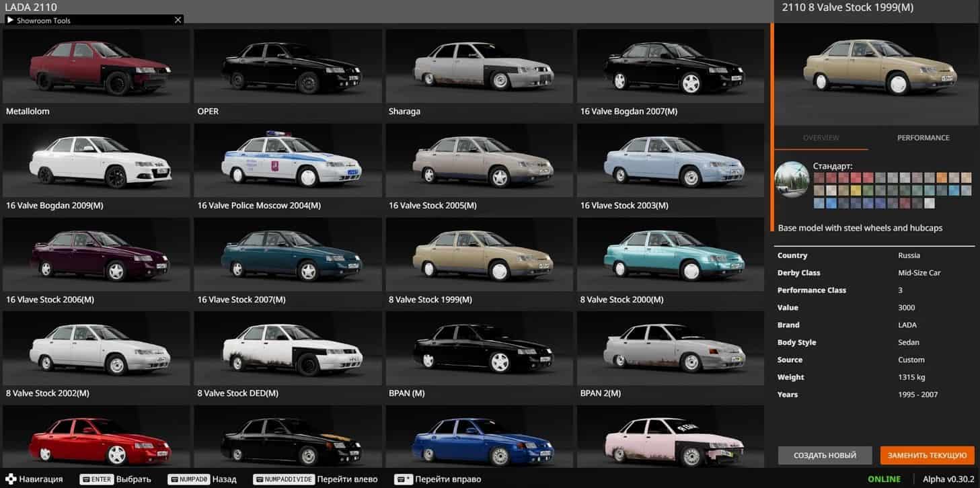Click the ENTER key icon for Выбрать
The height and width of the screenshot is (488, 980).
pyautogui.click(x=96, y=479)
